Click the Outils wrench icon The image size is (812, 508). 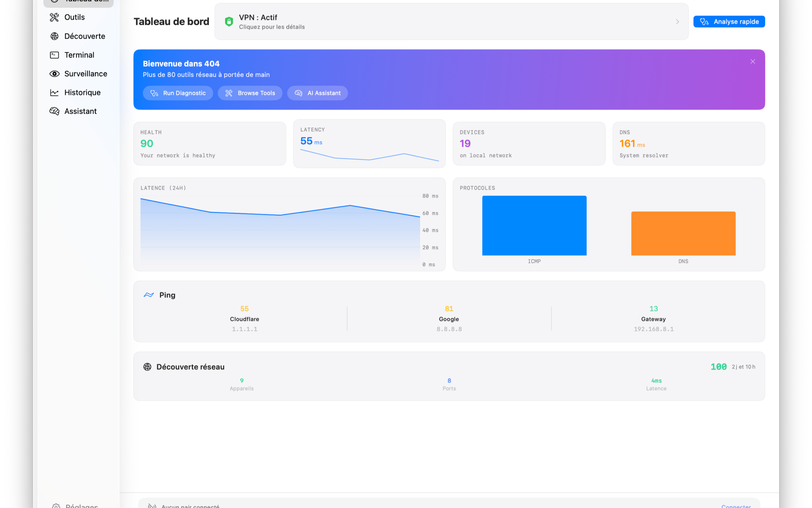[x=54, y=17]
